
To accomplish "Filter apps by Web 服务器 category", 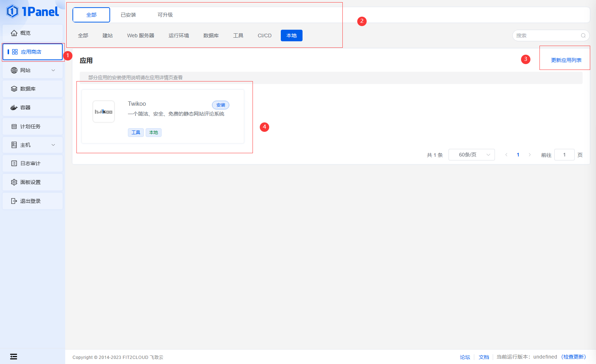I will (x=141, y=35).
